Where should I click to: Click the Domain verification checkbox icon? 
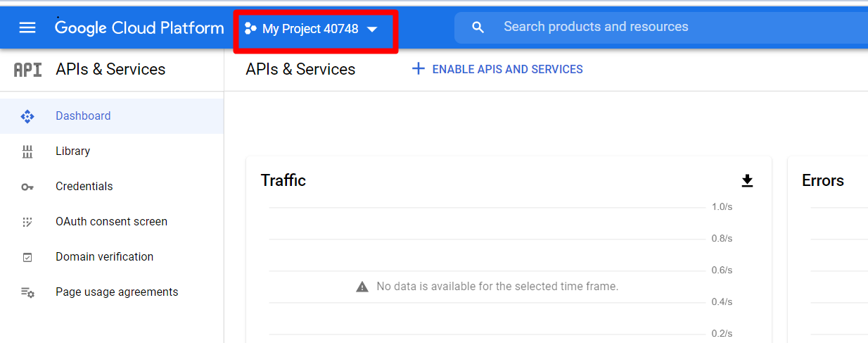(27, 257)
